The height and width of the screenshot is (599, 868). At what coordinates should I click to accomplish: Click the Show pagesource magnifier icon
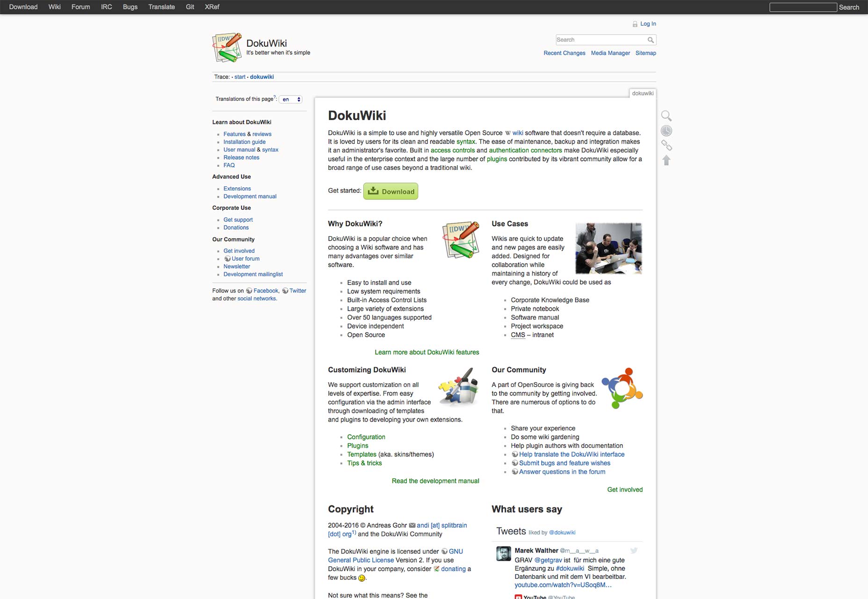[666, 116]
